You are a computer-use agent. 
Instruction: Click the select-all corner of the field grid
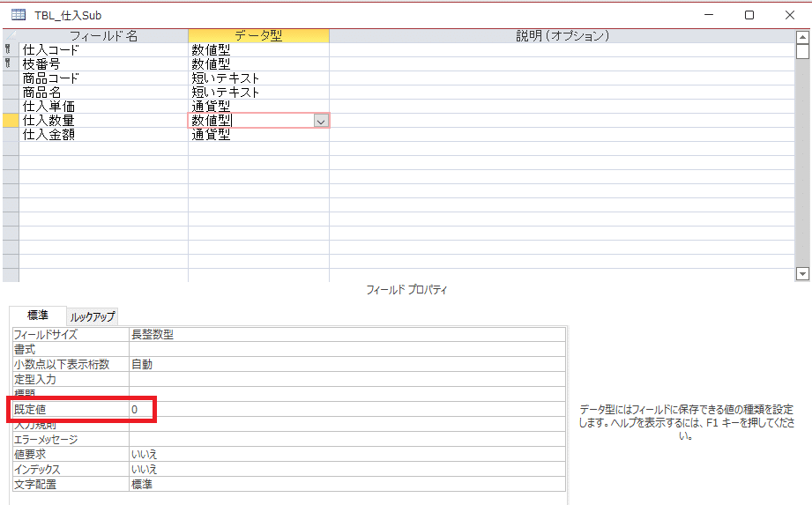(11, 36)
